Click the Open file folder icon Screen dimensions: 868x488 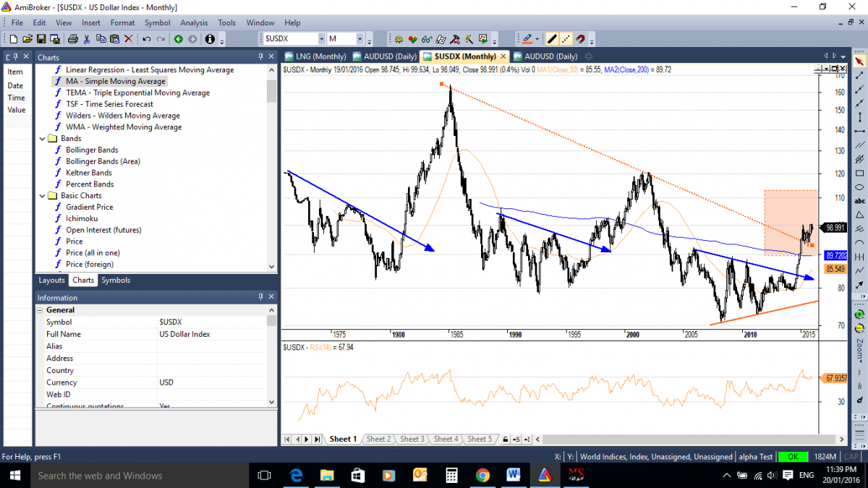pyautogui.click(x=27, y=39)
